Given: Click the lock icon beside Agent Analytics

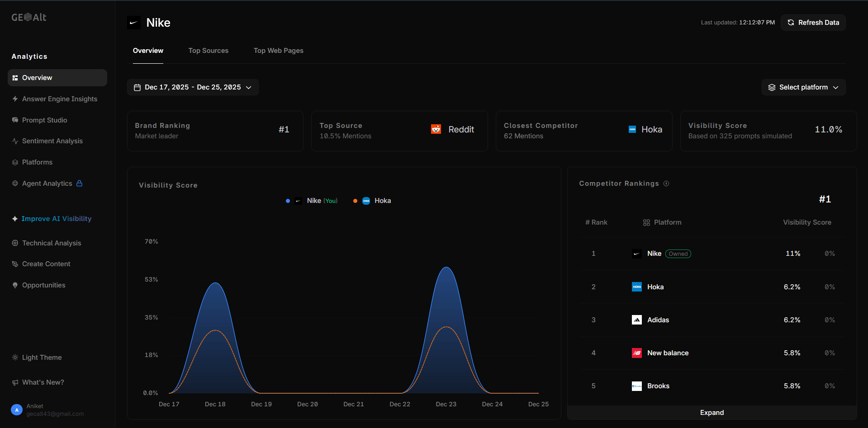Looking at the screenshot, I should tap(80, 183).
